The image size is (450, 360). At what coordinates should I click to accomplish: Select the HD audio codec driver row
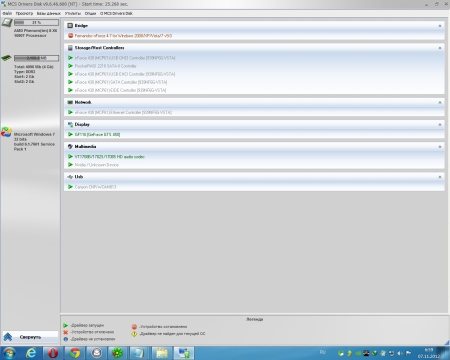coord(110,156)
